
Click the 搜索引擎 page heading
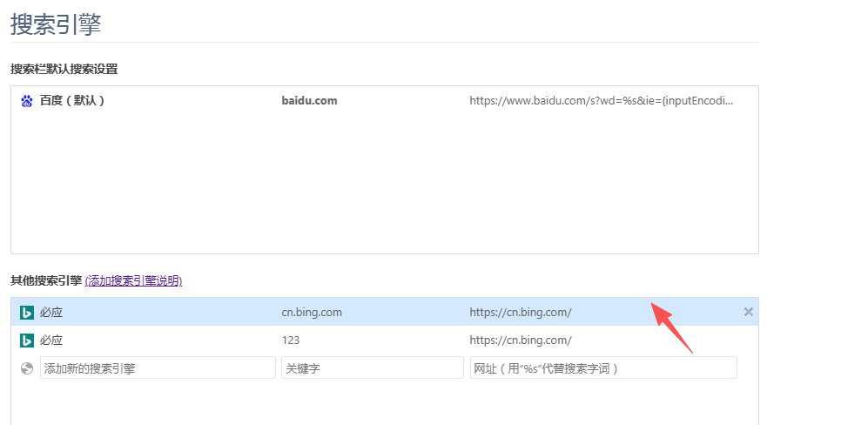[56, 25]
